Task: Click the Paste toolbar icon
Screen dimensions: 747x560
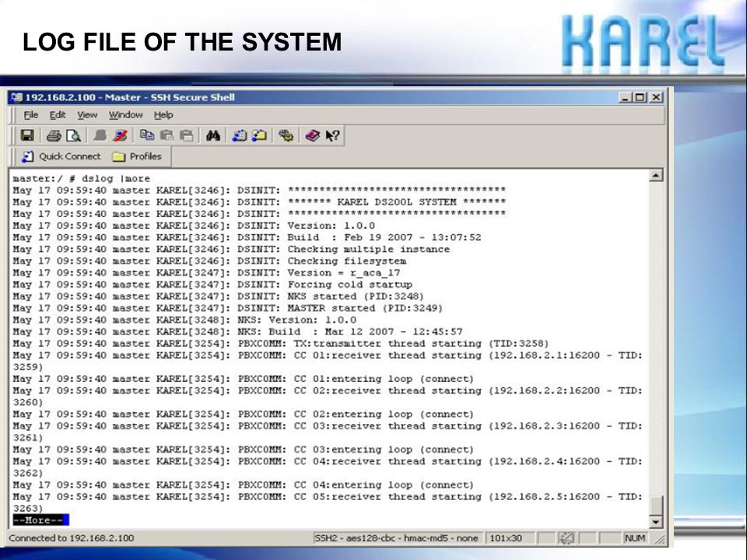Action: tap(167, 135)
